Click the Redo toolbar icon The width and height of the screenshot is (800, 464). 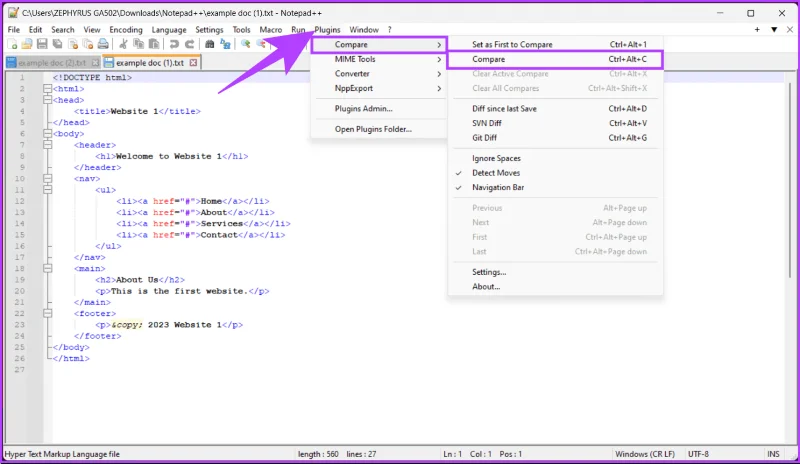point(189,44)
